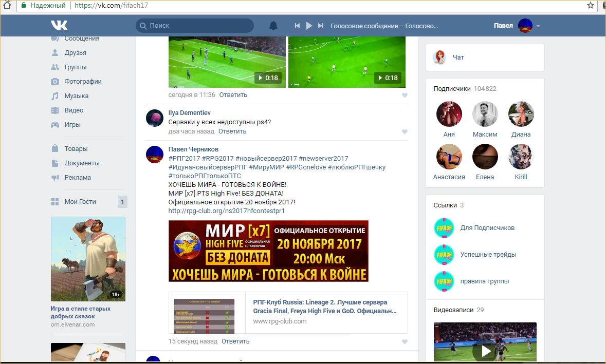Image resolution: width=606 pixels, height=364 pixels.
Task: Click Ilya Dementiev's avatar
Action: pos(155,118)
